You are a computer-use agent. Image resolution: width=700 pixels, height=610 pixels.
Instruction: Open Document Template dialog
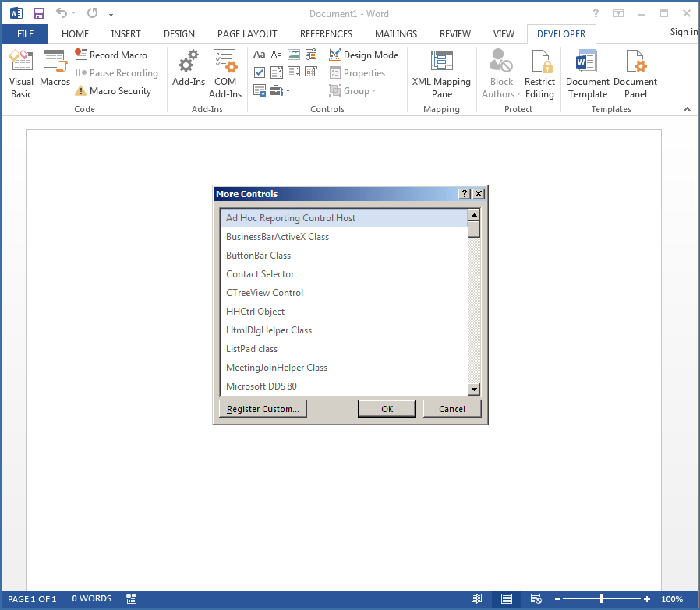click(587, 74)
